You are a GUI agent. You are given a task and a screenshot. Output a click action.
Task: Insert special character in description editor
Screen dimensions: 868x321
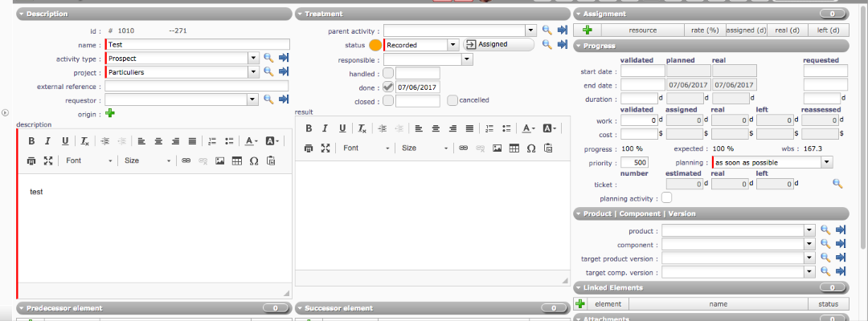click(x=254, y=160)
